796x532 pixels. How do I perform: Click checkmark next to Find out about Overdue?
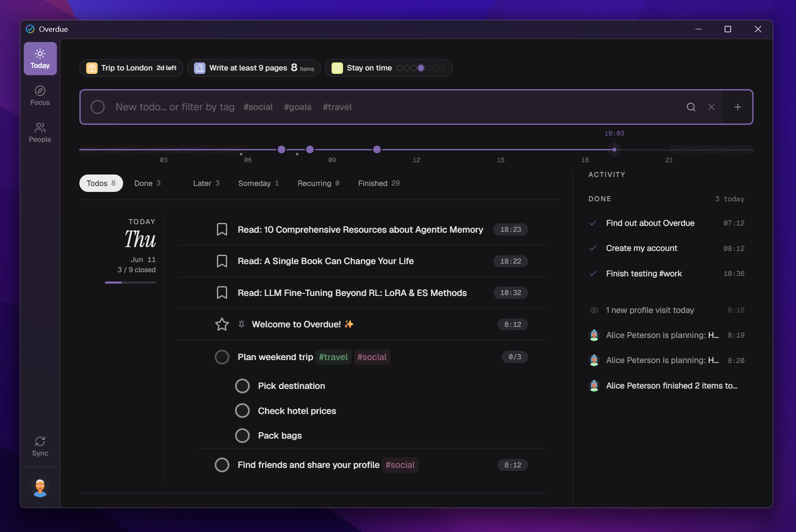593,223
